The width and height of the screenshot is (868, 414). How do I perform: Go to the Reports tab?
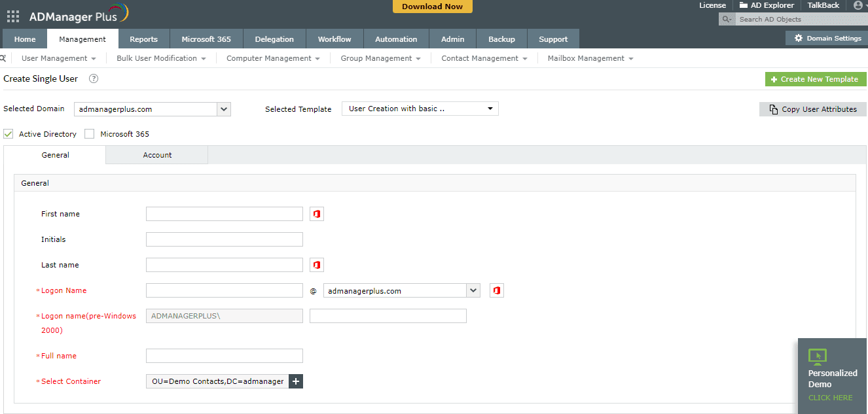coord(143,39)
